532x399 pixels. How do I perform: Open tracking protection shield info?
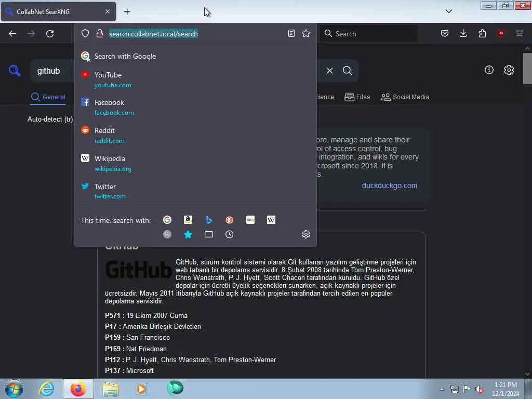point(85,33)
